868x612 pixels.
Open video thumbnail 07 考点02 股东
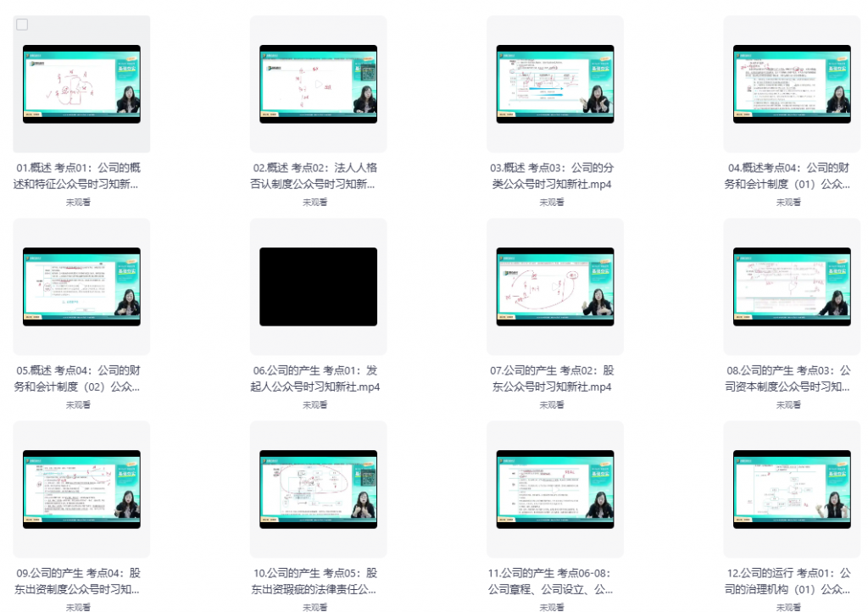[555, 287]
